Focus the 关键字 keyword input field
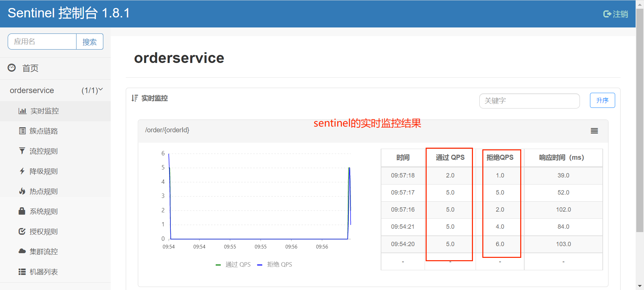644x290 pixels. (530, 101)
